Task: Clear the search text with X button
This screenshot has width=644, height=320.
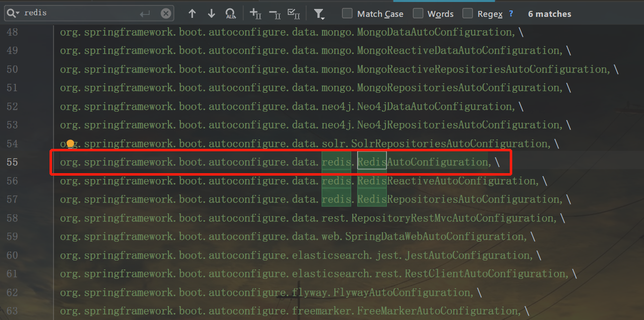Action: [x=165, y=13]
